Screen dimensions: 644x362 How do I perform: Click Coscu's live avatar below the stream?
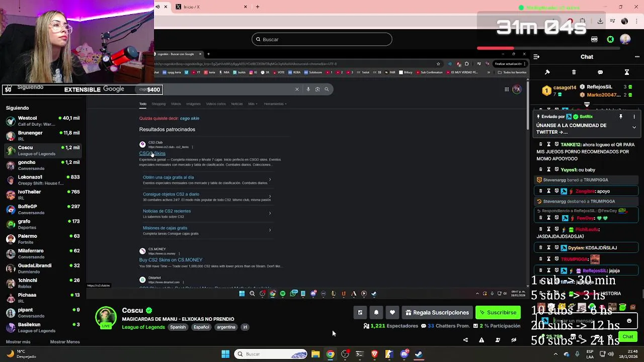click(106, 318)
